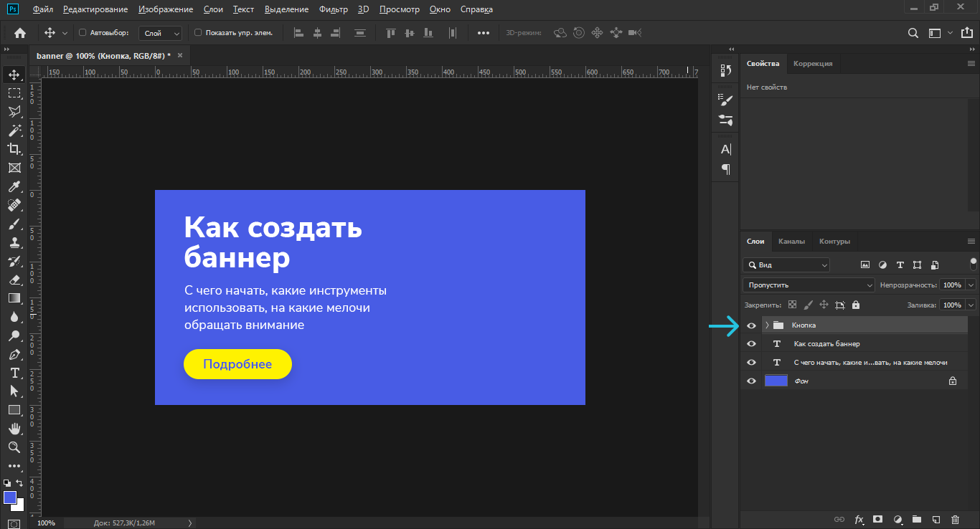The height and width of the screenshot is (529, 980).
Task: Hide the Фон layer
Action: tap(751, 381)
